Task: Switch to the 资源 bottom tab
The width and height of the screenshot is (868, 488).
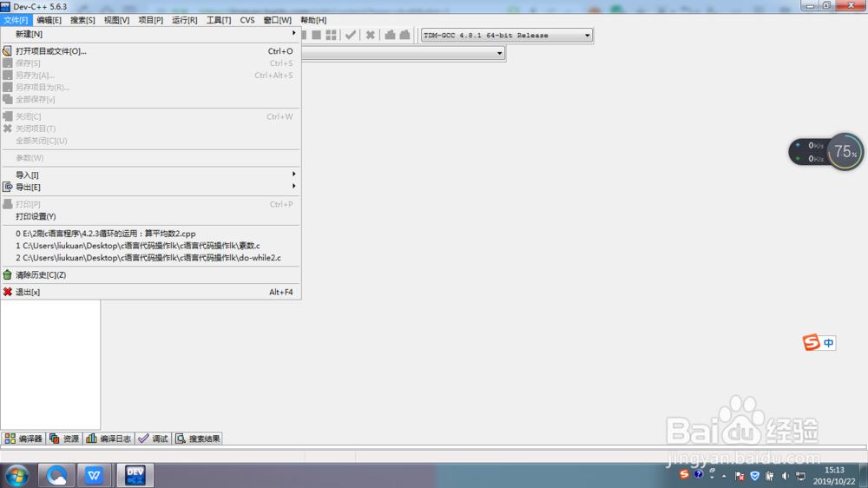Action: coord(64,439)
